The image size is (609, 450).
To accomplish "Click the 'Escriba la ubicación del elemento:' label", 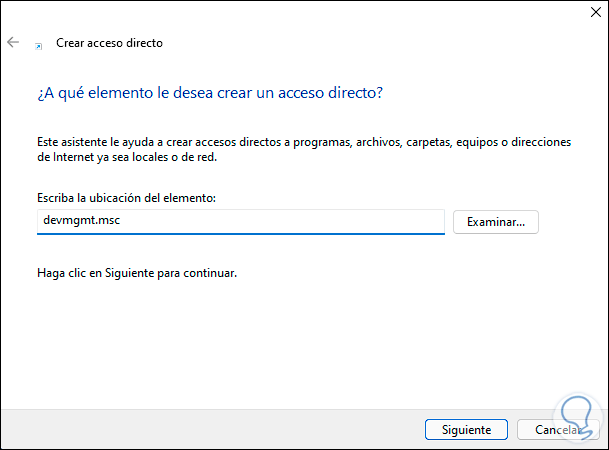I will [x=126, y=199].
